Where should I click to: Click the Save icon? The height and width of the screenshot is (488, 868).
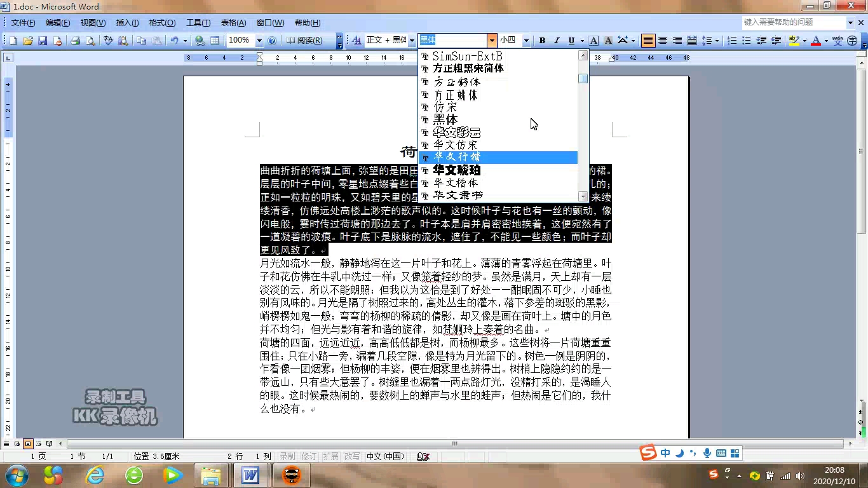[43, 40]
